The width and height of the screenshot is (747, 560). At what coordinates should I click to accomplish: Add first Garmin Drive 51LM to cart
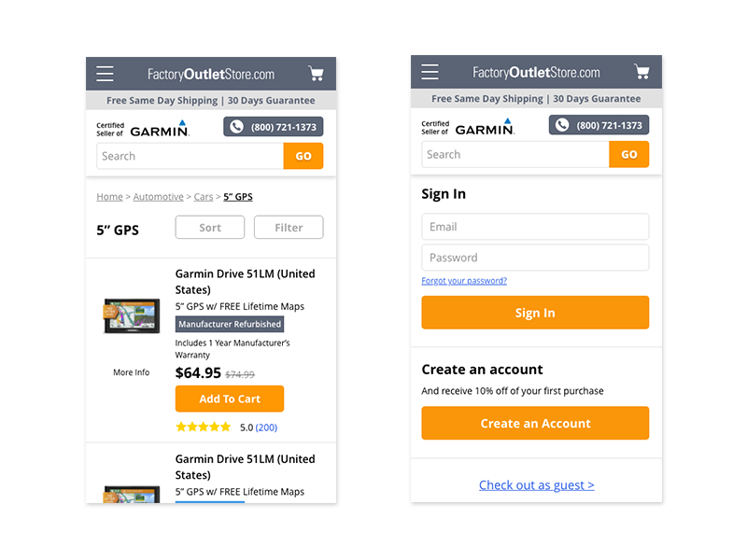[230, 399]
